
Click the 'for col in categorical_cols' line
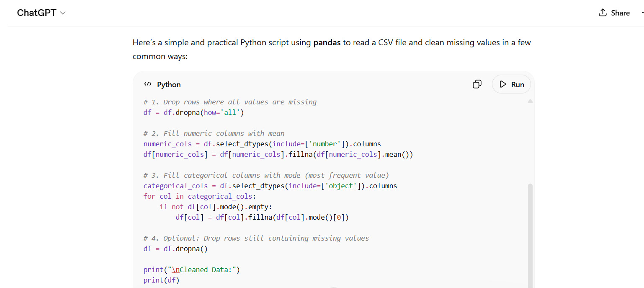(x=199, y=196)
